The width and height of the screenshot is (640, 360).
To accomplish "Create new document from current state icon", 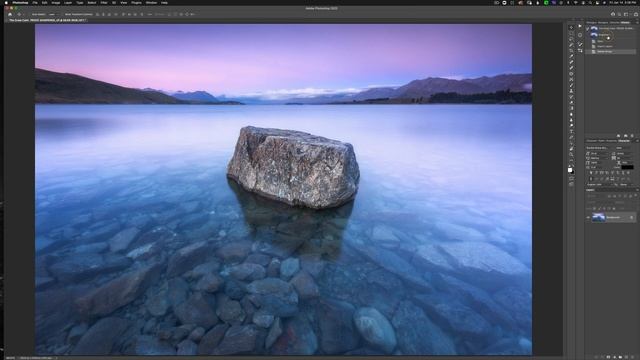I will pos(618,136).
